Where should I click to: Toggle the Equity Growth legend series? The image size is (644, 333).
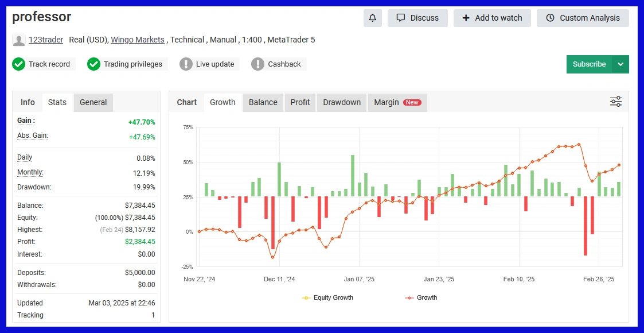point(327,297)
